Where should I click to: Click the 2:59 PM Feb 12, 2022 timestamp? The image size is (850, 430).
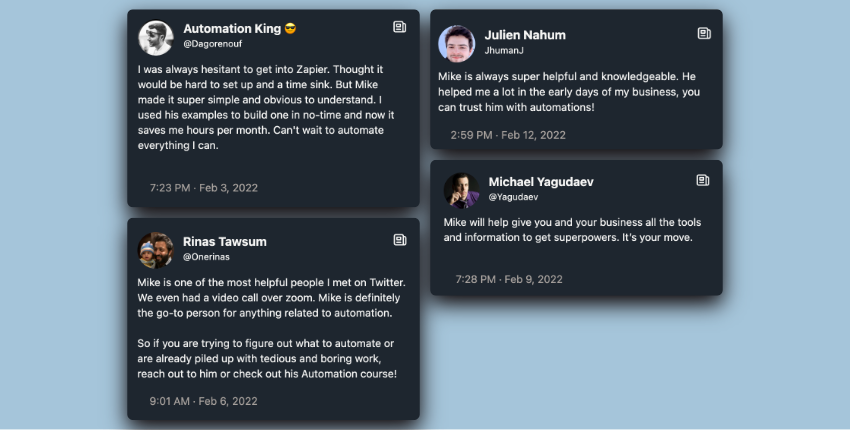[508, 134]
